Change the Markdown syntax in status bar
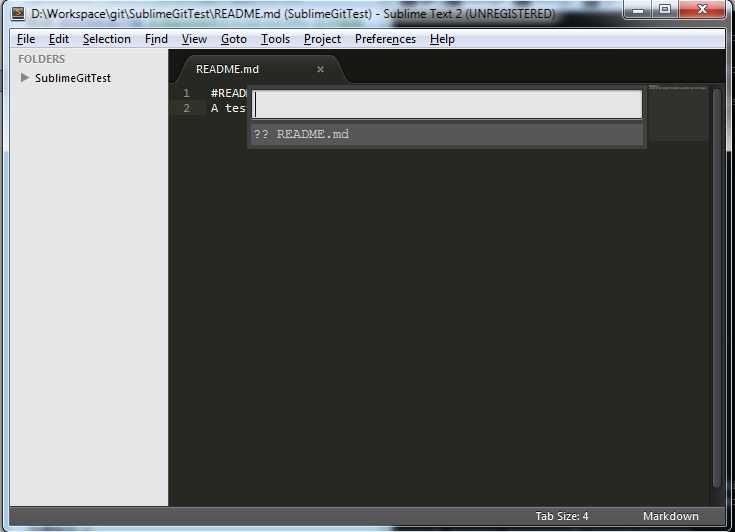The width and height of the screenshot is (735, 532). click(670, 516)
